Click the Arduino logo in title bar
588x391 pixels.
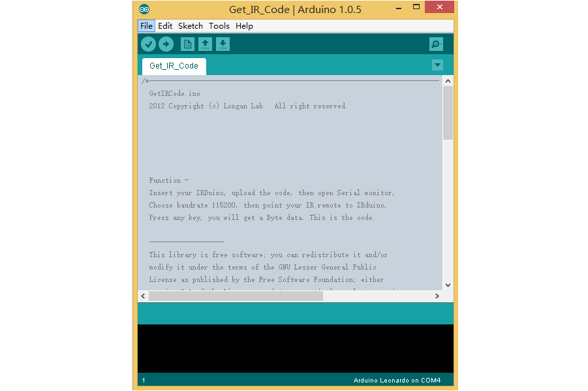pyautogui.click(x=144, y=9)
